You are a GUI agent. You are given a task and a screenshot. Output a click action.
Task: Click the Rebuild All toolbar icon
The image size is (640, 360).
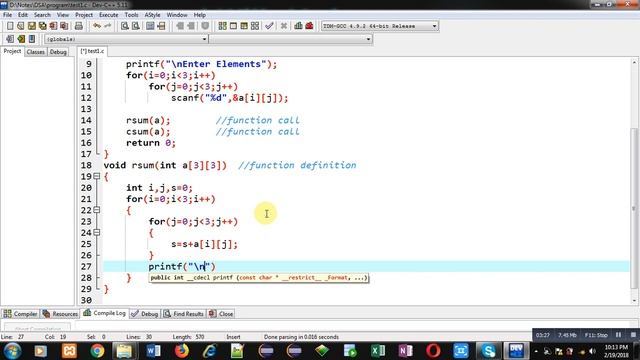[255, 26]
